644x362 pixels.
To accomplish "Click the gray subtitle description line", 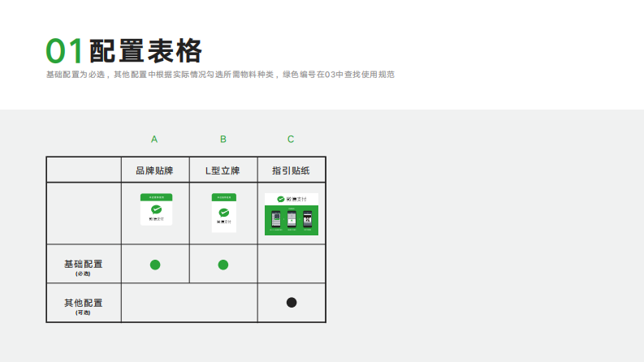I will click(x=220, y=75).
